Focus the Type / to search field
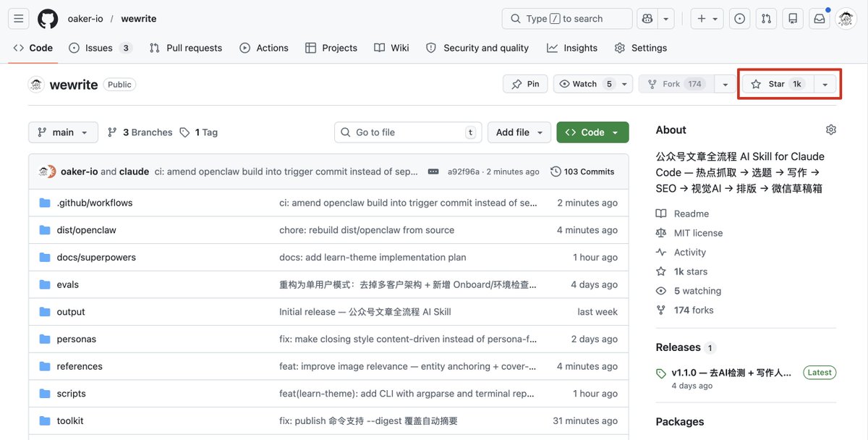 pos(566,19)
